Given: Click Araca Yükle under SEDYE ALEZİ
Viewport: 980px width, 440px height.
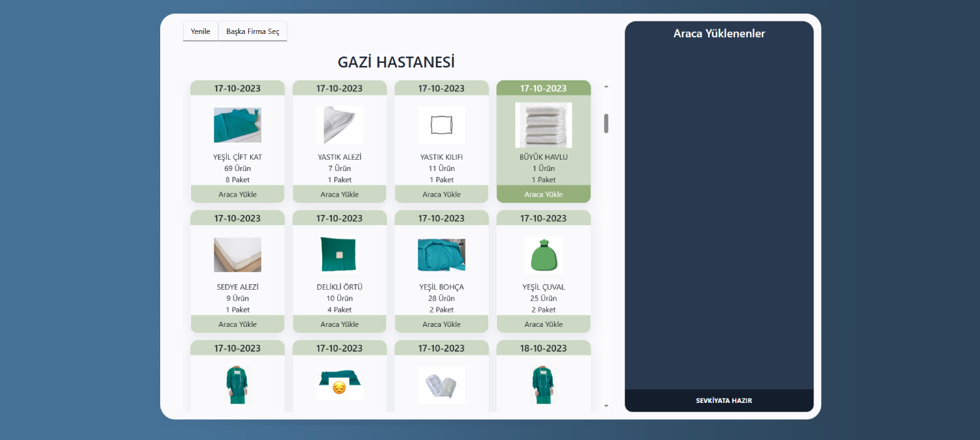Looking at the screenshot, I should [237, 324].
